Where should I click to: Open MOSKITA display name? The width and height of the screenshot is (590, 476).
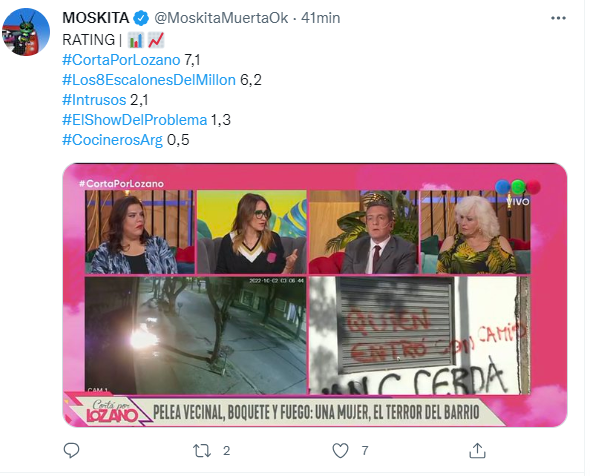[96, 18]
